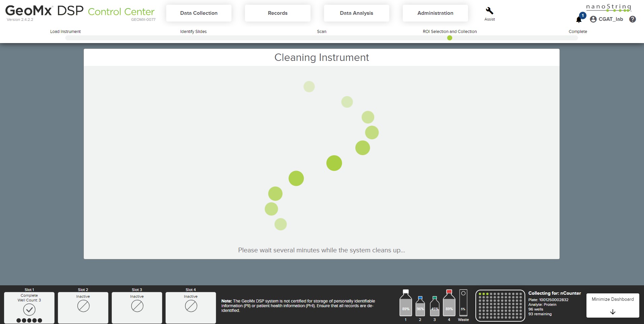644x324 pixels.
Task: Switch to the Data Analysis tab
Action: point(356,13)
